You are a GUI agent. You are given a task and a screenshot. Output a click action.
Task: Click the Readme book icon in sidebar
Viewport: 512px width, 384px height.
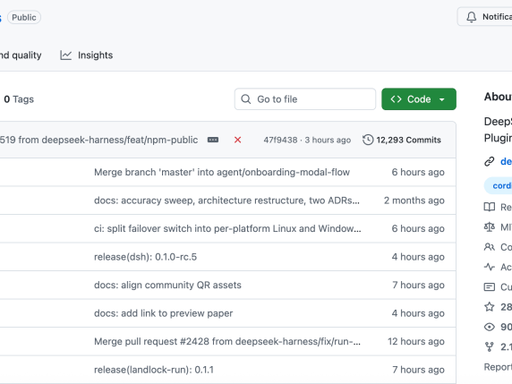489,207
